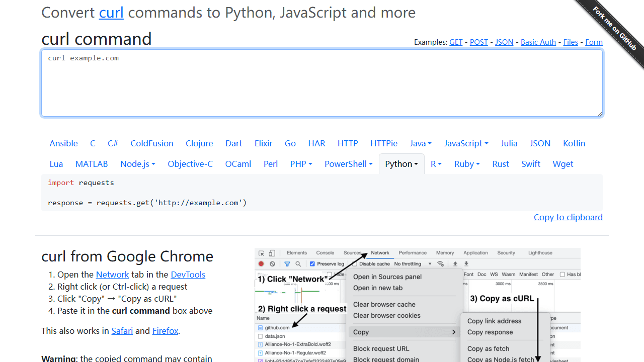This screenshot has width=644, height=362.
Task: Click the 'import requests' code line
Action: point(81,183)
